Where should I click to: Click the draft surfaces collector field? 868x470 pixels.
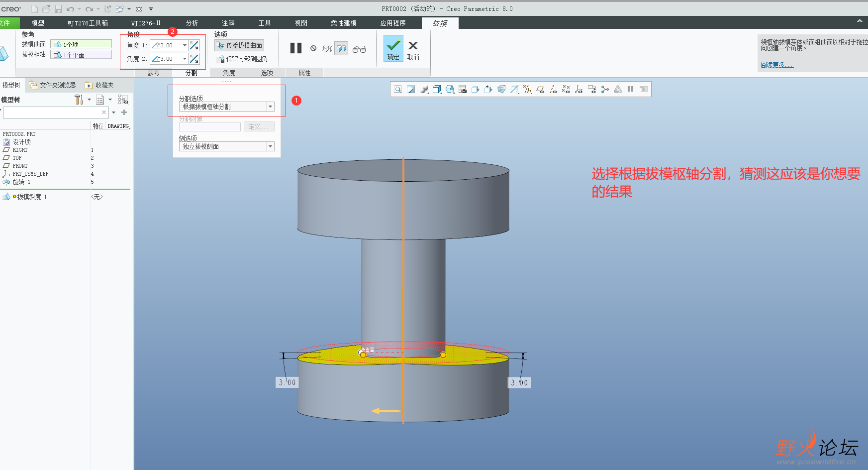(x=81, y=44)
